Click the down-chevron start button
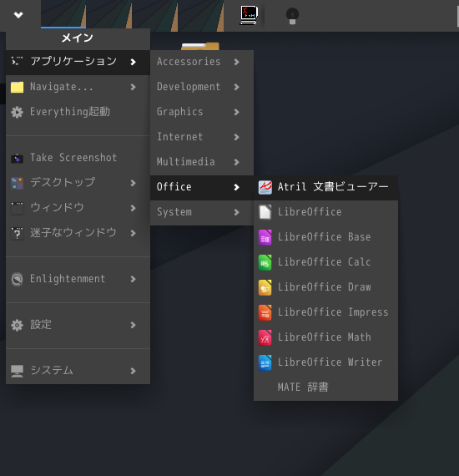This screenshot has height=476, width=459. [18, 14]
